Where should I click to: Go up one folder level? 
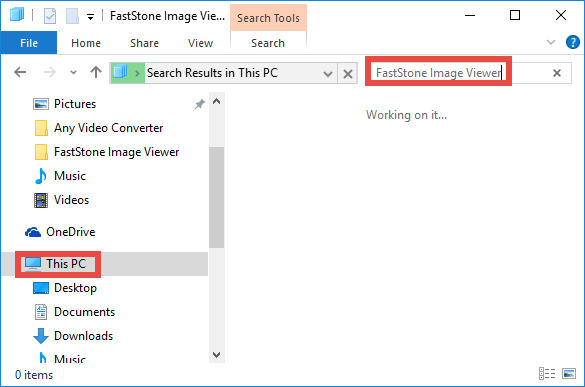coord(96,72)
